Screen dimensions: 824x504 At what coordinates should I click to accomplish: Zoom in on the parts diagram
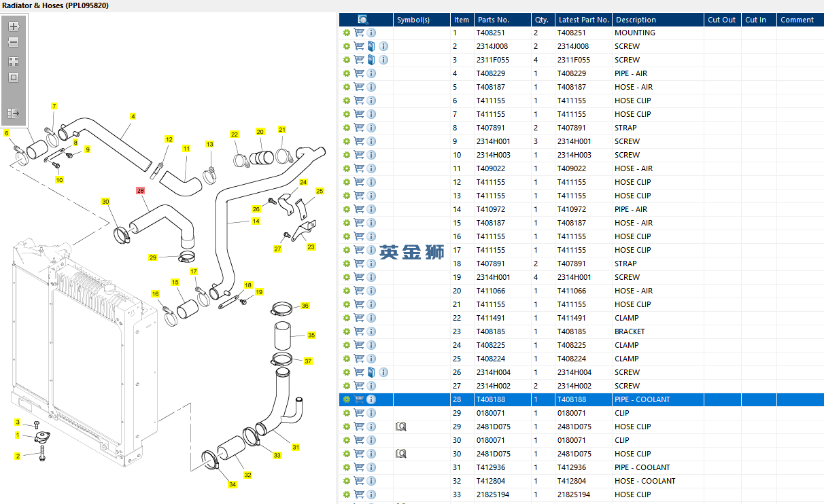click(14, 26)
